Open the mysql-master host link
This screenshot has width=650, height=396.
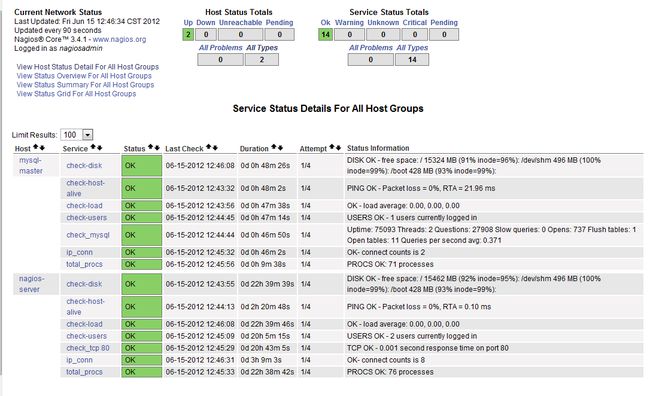pyautogui.click(x=31, y=165)
